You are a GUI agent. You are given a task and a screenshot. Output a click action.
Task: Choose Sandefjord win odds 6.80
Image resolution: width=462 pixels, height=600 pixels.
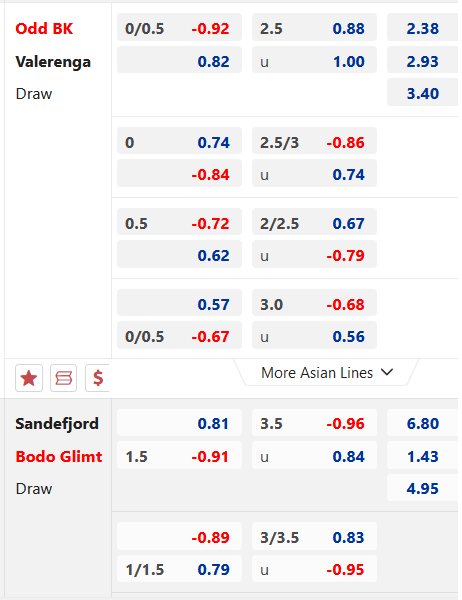click(423, 423)
